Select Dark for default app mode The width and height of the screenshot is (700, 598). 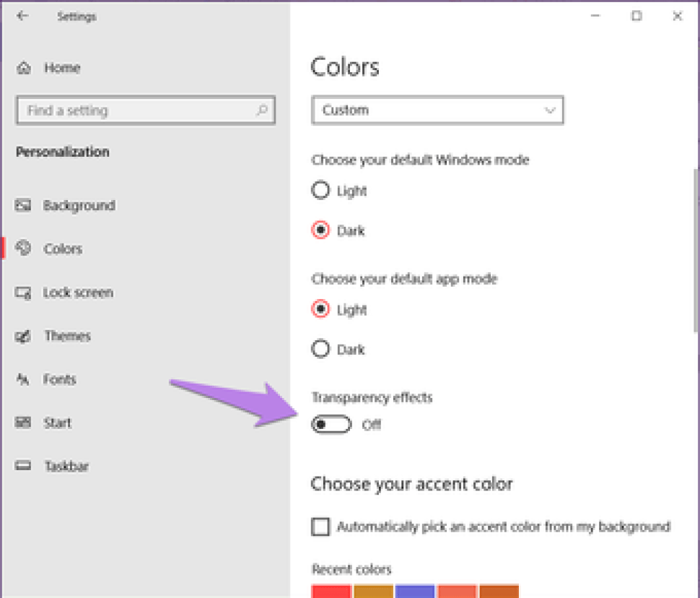coord(320,350)
